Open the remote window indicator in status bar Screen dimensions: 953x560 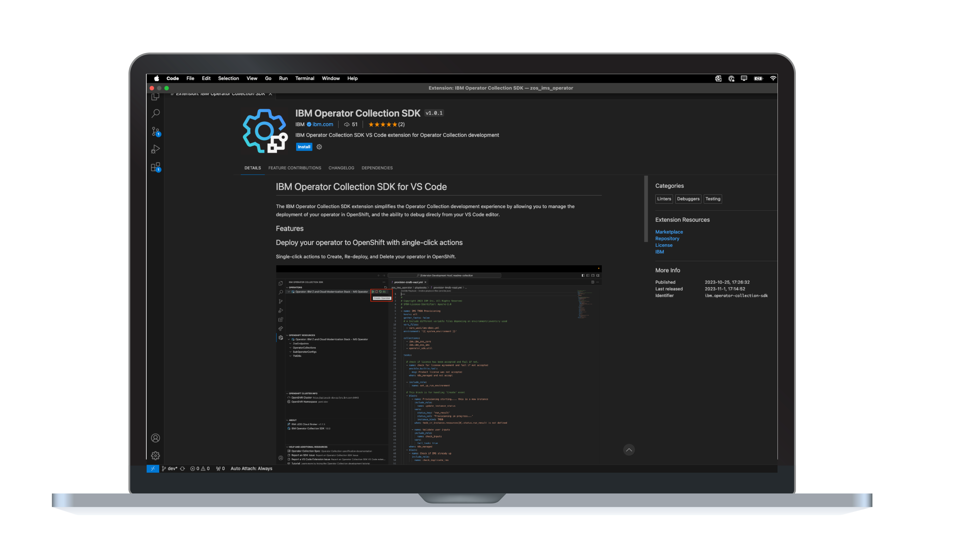click(x=153, y=468)
